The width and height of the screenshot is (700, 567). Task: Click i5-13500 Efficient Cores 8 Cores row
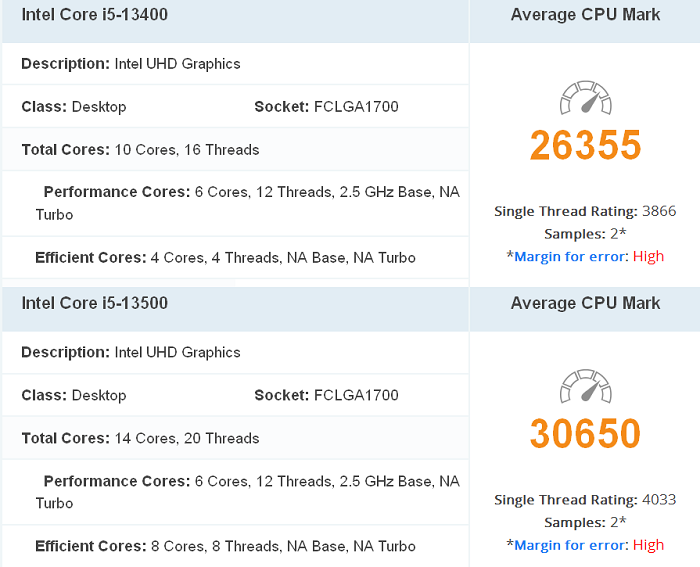(x=235, y=546)
